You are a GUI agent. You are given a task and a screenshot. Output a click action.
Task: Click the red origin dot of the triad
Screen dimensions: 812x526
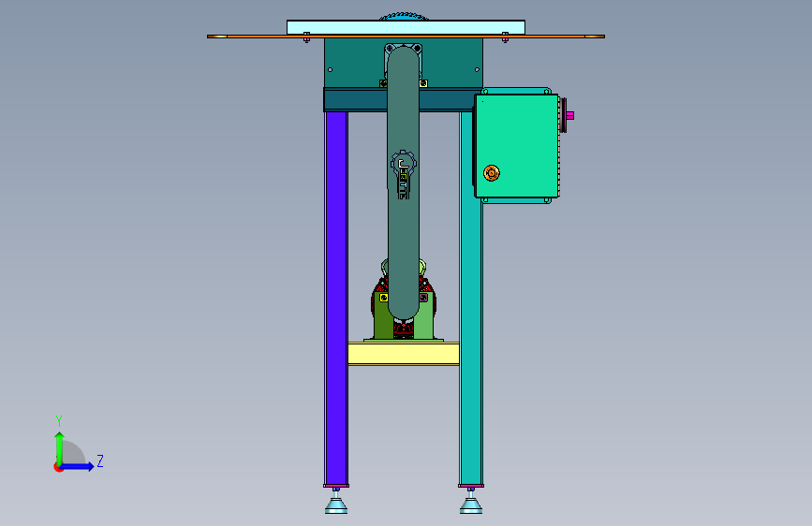tap(58, 467)
